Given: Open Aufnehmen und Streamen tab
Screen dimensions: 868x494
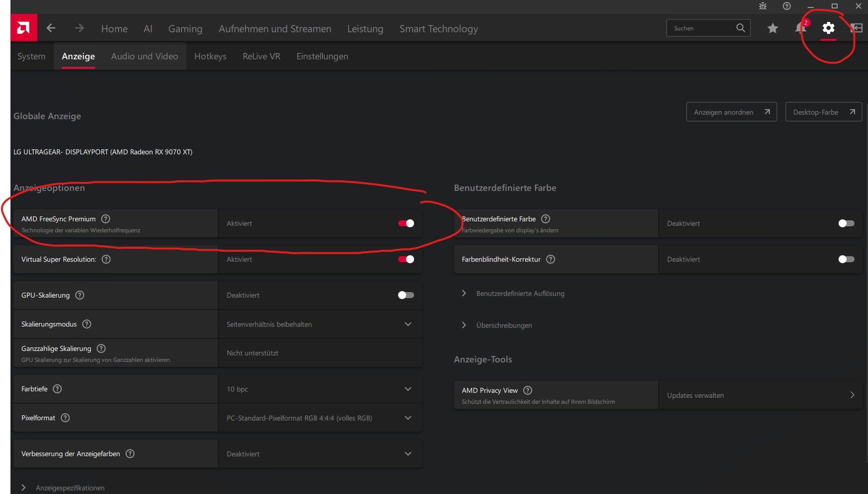Looking at the screenshot, I should pyautogui.click(x=275, y=29).
